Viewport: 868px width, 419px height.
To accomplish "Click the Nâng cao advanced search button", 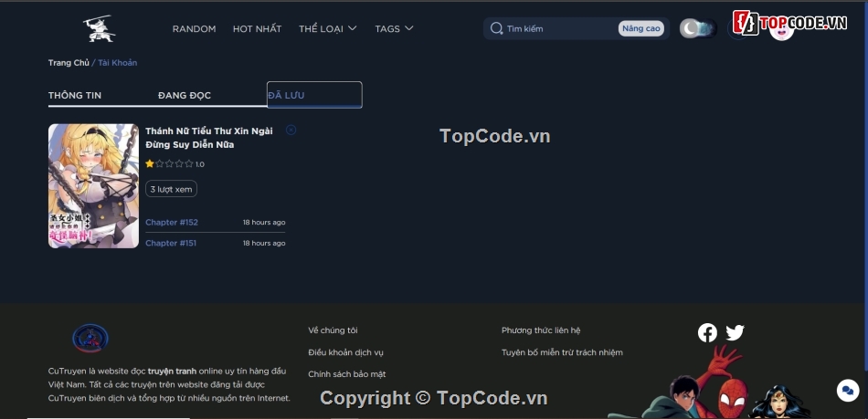I will click(641, 28).
